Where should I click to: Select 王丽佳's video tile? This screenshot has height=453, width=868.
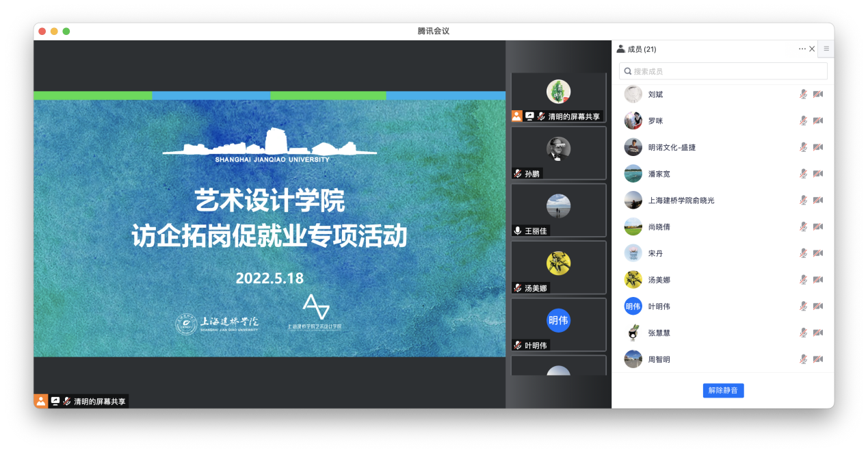click(x=558, y=210)
